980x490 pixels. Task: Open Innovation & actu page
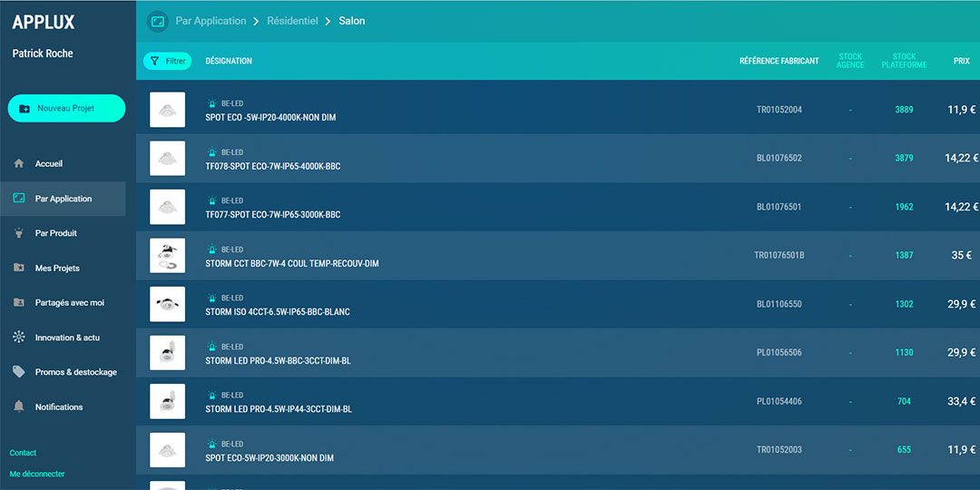(x=63, y=338)
